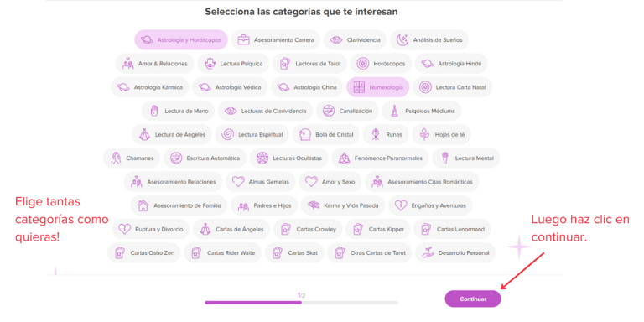
Task: Click the leaf icon on Hojas de té
Action: 424,135
